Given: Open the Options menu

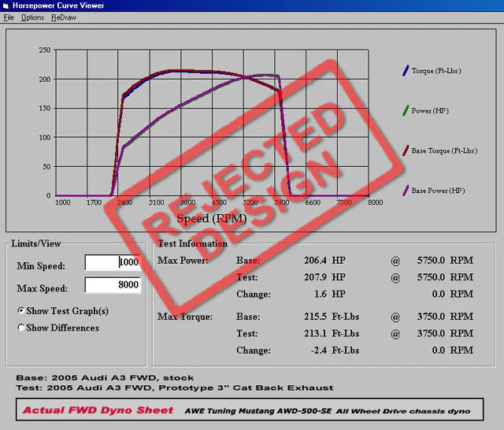Looking at the screenshot, I should pos(32,17).
